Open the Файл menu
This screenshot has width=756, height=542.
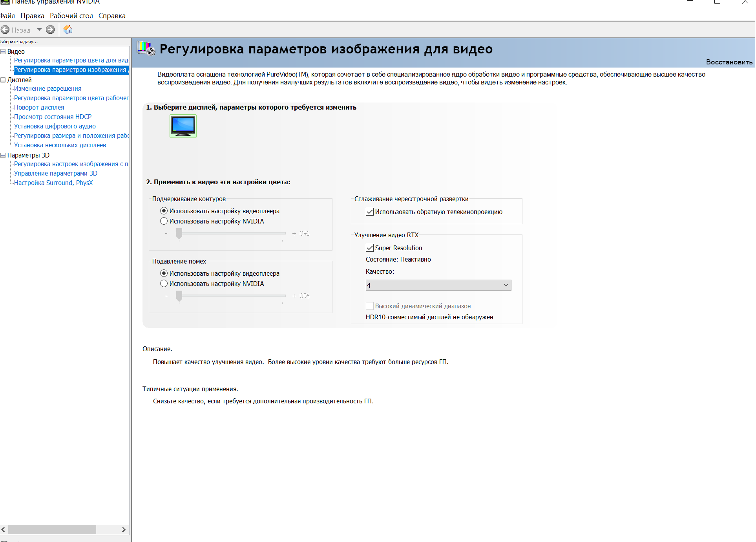(7, 16)
